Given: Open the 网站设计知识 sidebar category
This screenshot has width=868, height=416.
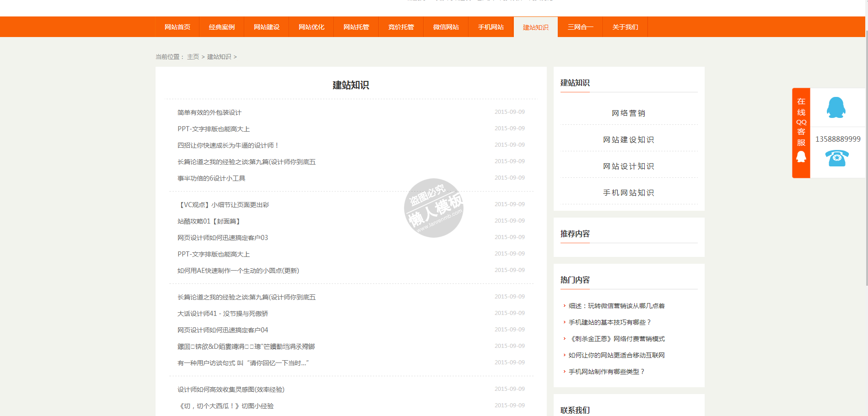Looking at the screenshot, I should click(629, 166).
